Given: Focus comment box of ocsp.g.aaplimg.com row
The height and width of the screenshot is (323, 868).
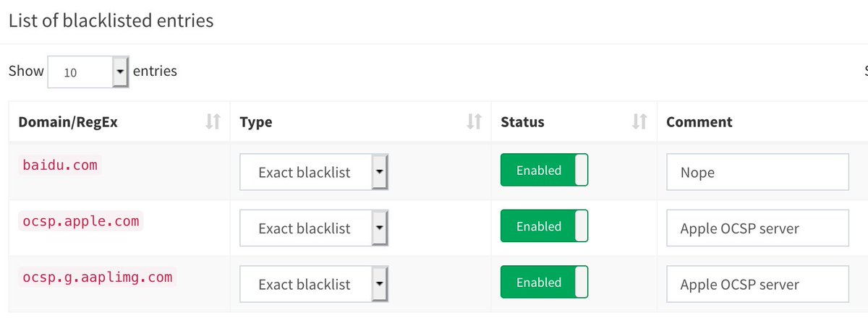Looking at the screenshot, I should 757,284.
